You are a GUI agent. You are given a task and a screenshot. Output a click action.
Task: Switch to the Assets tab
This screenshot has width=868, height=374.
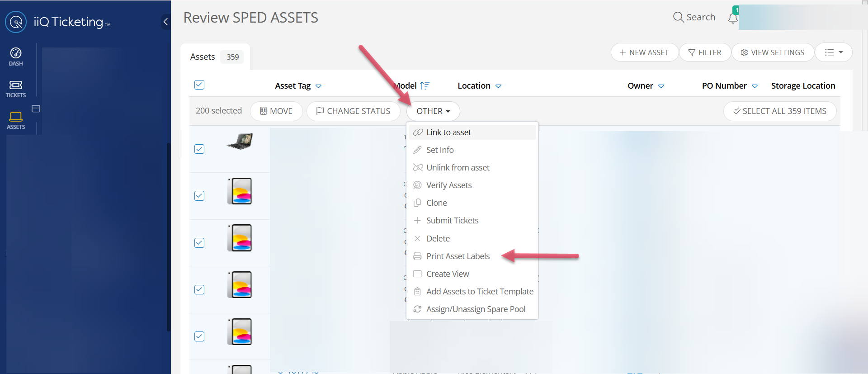tap(215, 57)
